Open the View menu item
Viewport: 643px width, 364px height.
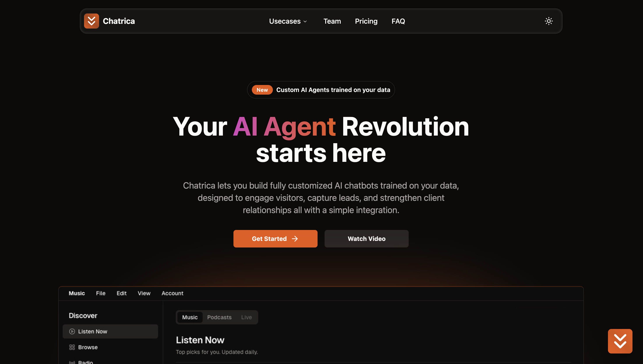[x=144, y=293]
